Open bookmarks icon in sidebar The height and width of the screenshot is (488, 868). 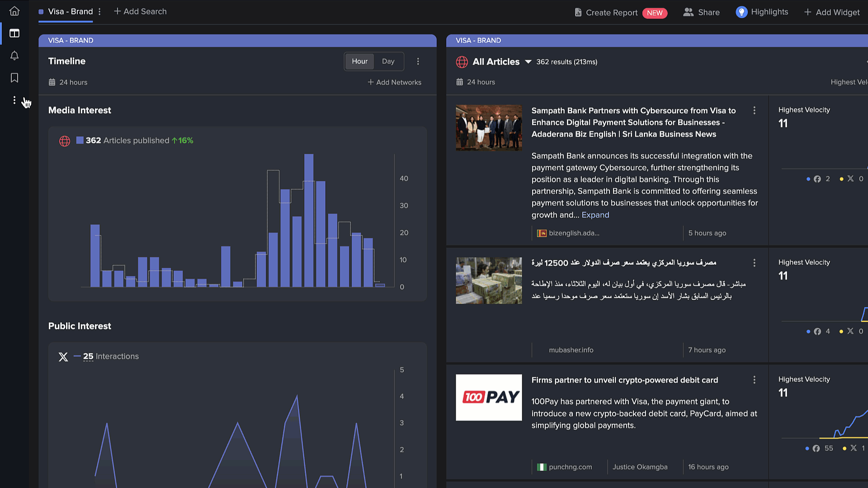[14, 78]
